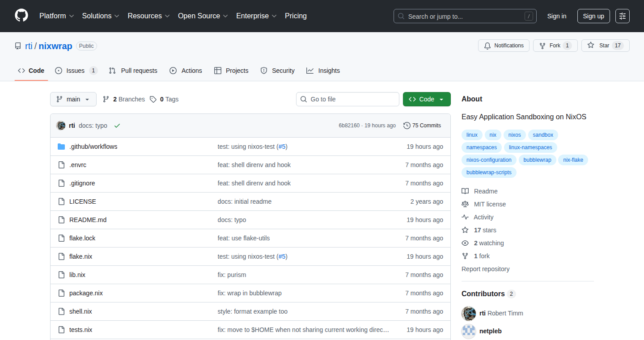Screen dimensions: 644x340
Task: Open the GitHub home logo
Action: [x=21, y=16]
